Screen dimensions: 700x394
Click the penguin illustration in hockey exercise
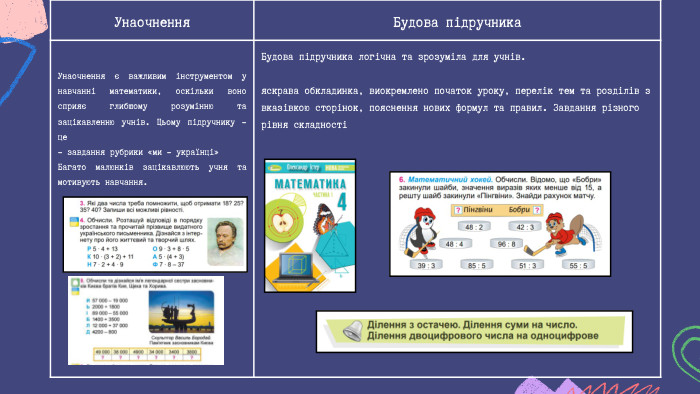[x=421, y=233]
